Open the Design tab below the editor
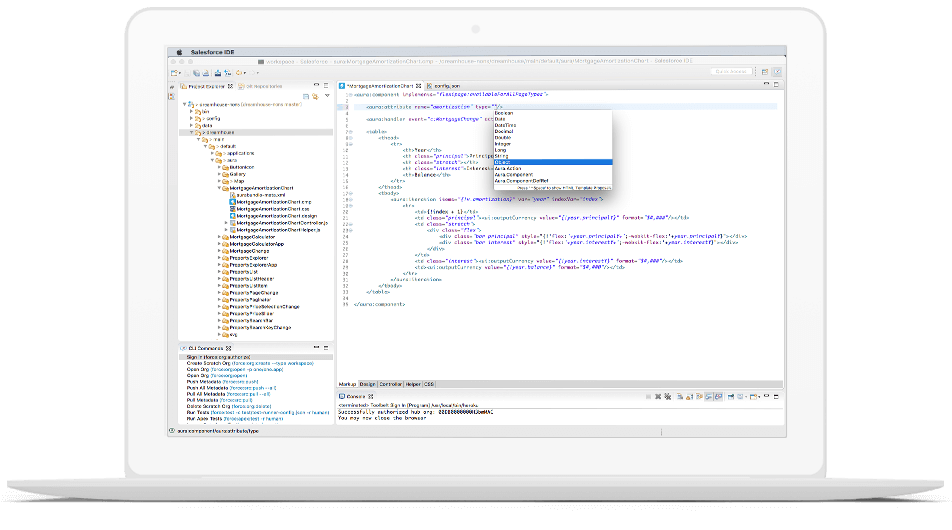The height and width of the screenshot is (530, 952). pyautogui.click(x=367, y=384)
